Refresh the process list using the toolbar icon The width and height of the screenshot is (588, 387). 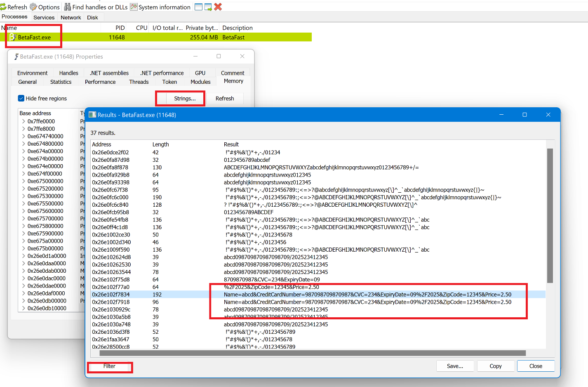click(x=4, y=7)
